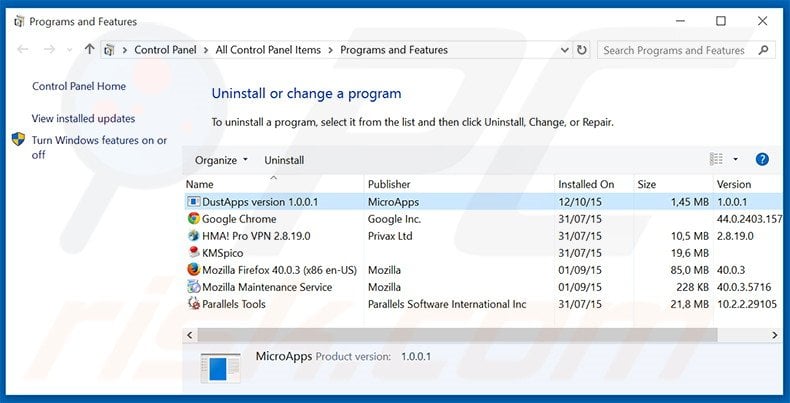Click the DustApps program icon in list
Screen dimensions: 790x403
point(193,202)
